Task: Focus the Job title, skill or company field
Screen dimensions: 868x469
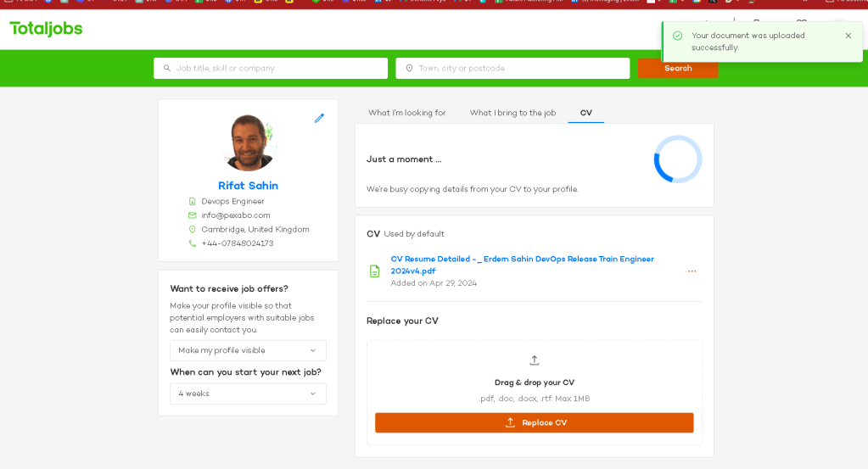Action: (x=270, y=68)
